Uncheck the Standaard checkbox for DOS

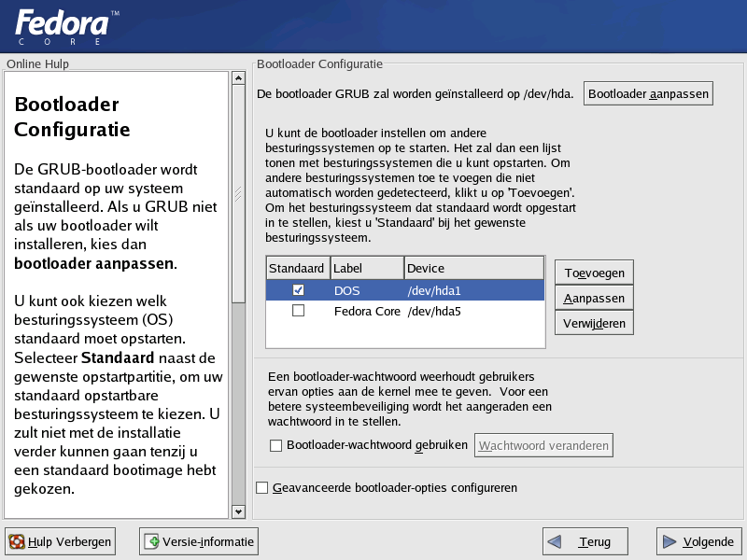coord(298,290)
